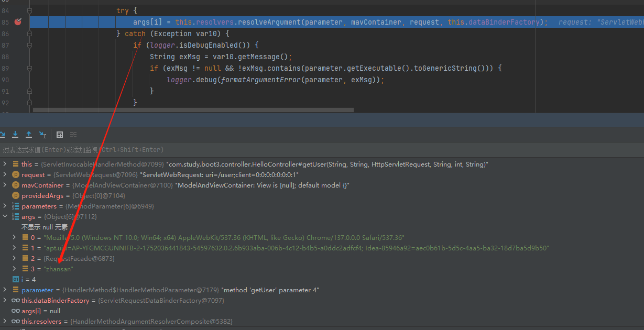Click the element icon beside index 3
This screenshot has height=330, width=644.
point(25,269)
